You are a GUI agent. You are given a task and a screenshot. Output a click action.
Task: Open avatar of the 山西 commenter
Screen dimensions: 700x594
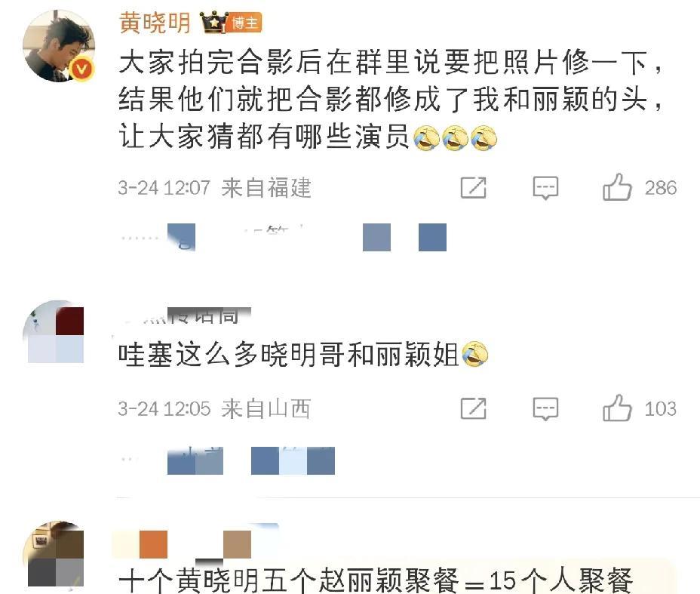[54, 332]
